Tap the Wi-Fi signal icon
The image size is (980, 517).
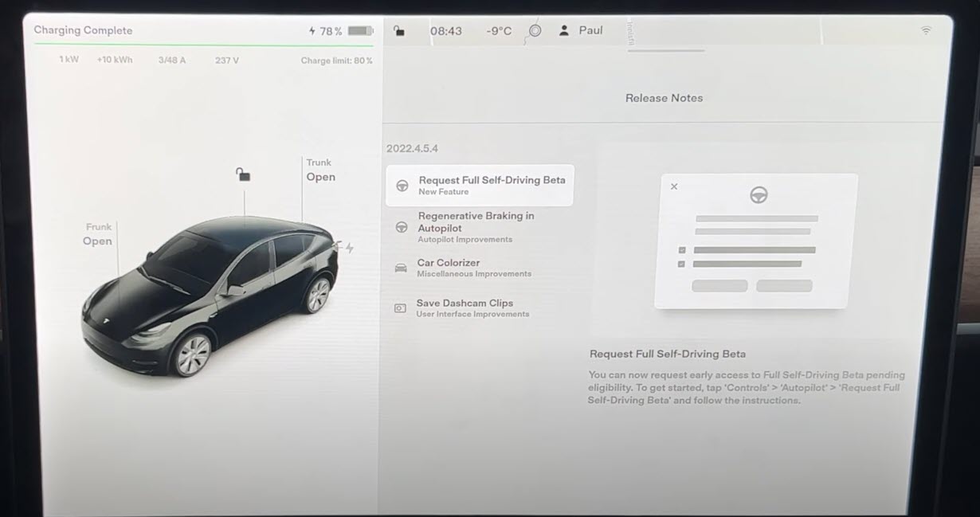[926, 30]
